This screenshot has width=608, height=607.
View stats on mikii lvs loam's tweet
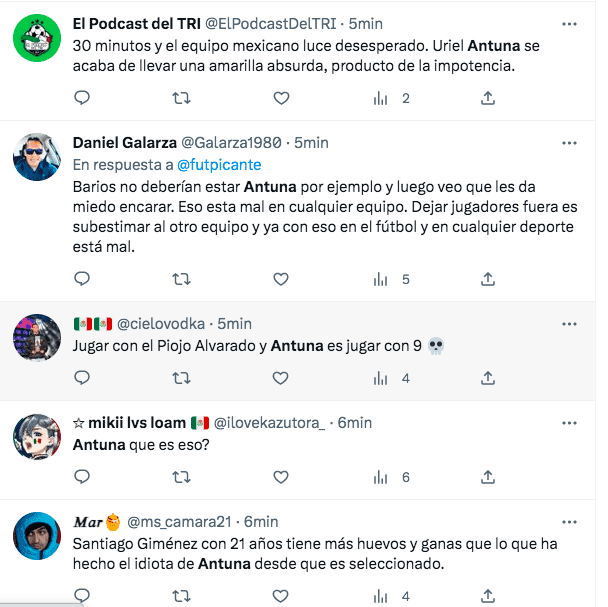[x=381, y=478]
